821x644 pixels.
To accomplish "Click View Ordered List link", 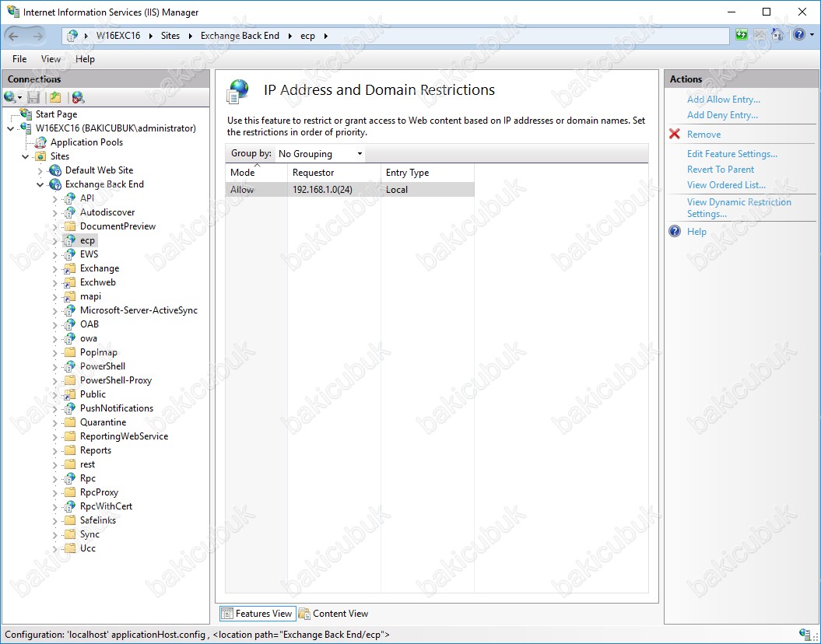I will (726, 184).
